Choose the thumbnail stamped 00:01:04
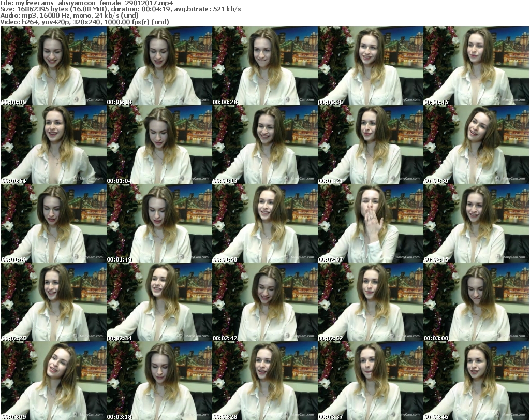The width and height of the screenshot is (530, 420). [x=159, y=144]
